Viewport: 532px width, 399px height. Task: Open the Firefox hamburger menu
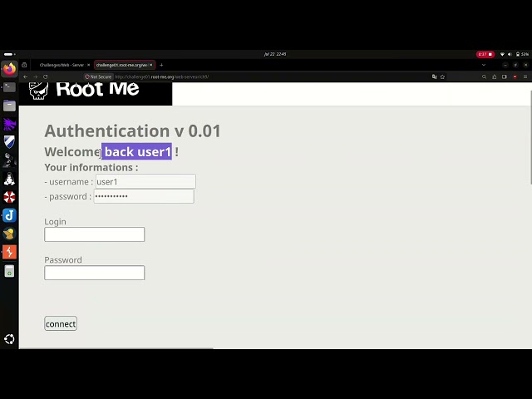(x=525, y=76)
